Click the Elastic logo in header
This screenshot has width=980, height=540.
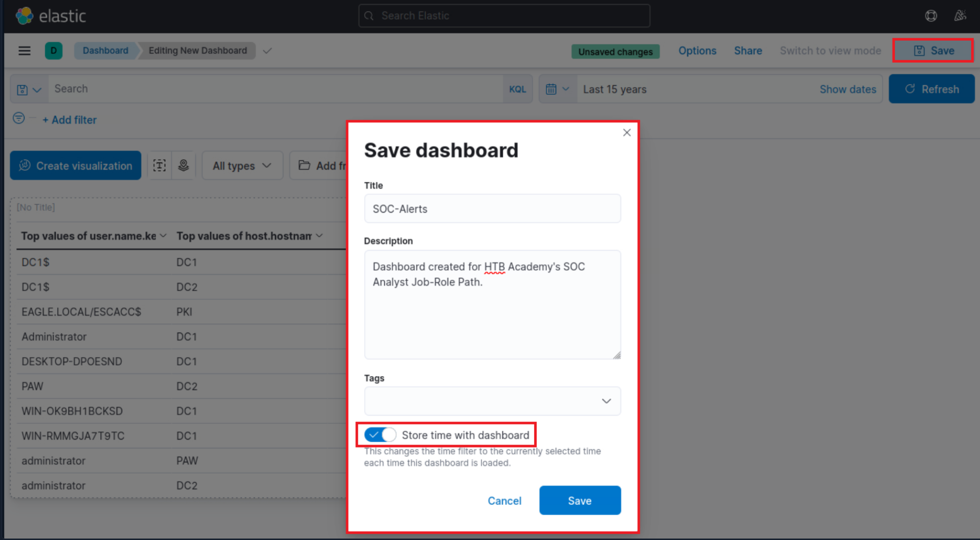click(51, 16)
